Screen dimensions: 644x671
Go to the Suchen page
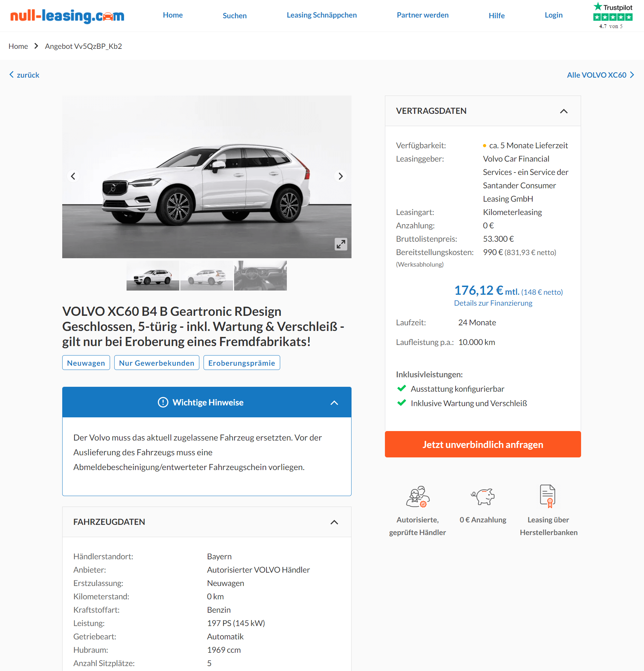[x=234, y=15]
